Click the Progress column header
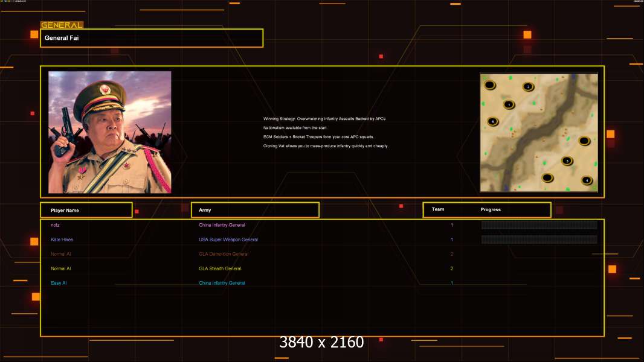644x362 pixels. pyautogui.click(x=491, y=209)
